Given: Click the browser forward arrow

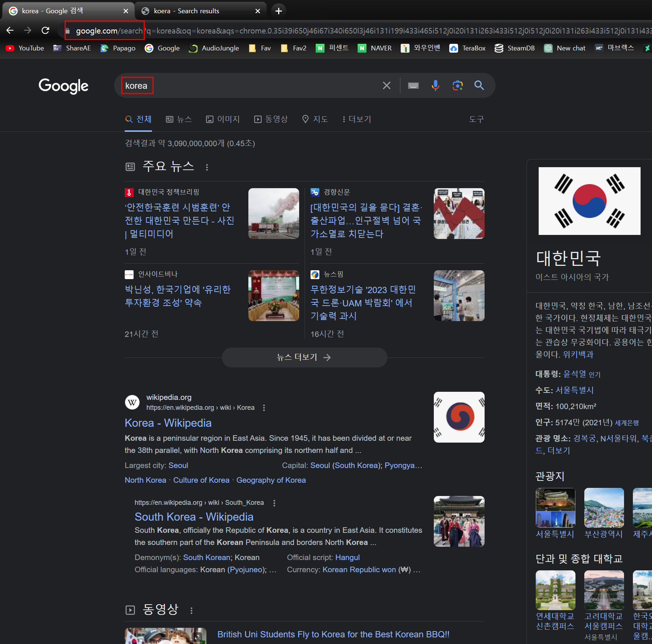Looking at the screenshot, I should point(28,31).
